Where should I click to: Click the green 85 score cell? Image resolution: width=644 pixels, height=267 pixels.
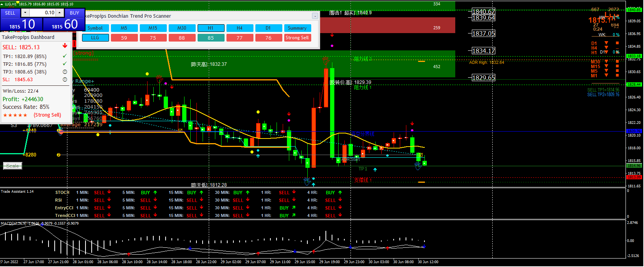(x=211, y=38)
